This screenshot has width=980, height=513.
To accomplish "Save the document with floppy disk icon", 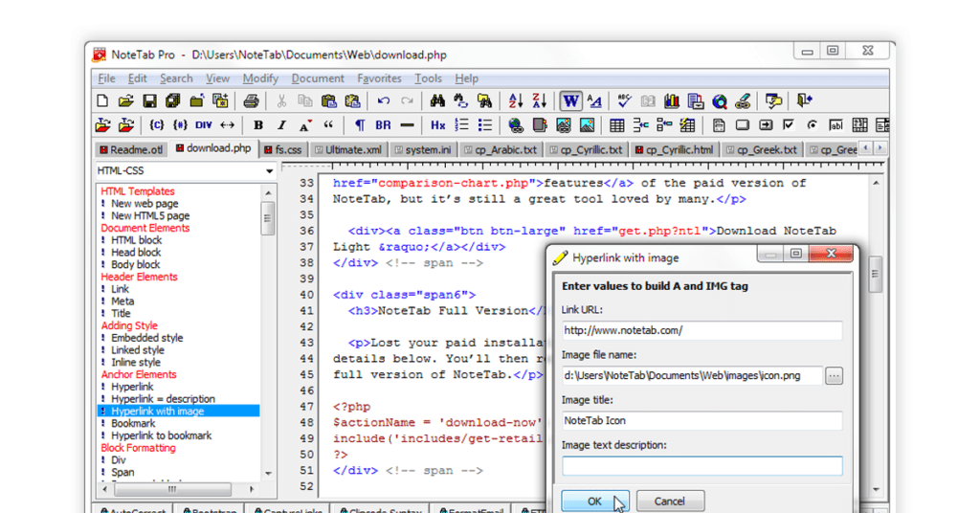I will tap(149, 100).
